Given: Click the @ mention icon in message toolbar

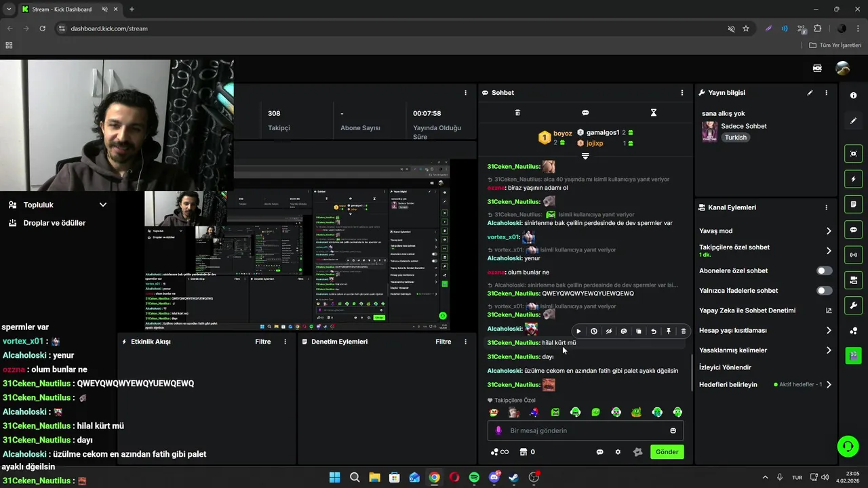Looking at the screenshot, I should coord(624,331).
